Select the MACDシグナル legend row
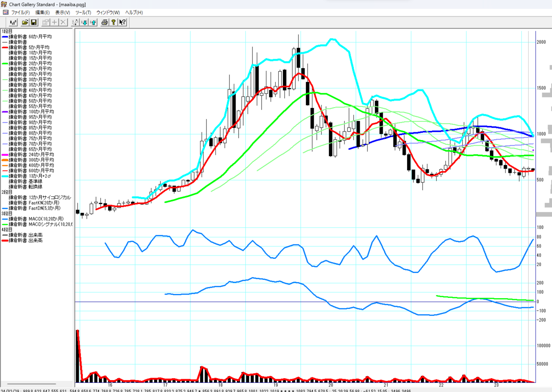 tap(37, 224)
